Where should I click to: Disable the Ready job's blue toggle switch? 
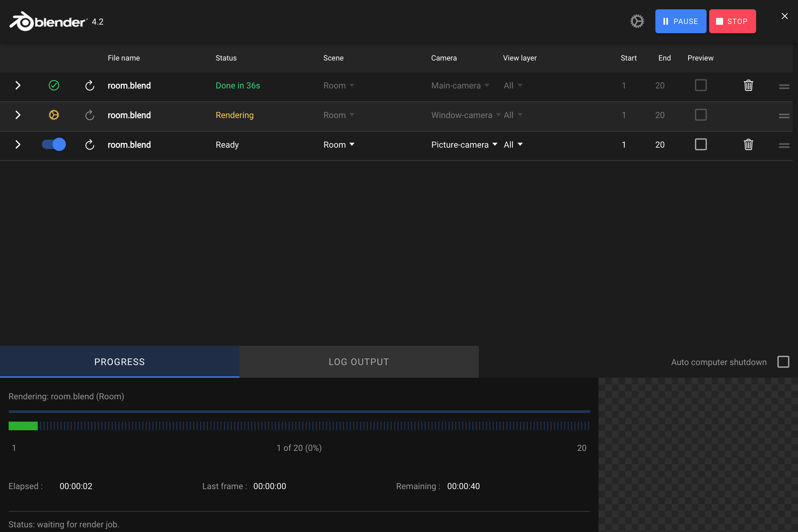53,144
